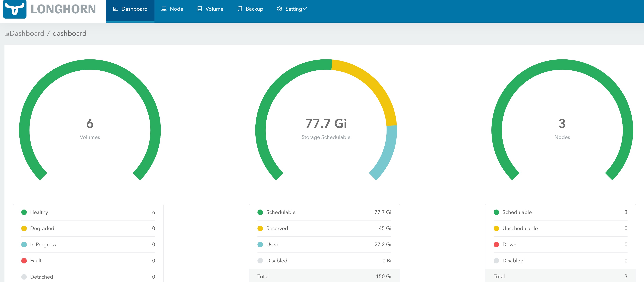Screen dimensions: 644x282
Task: Click the Setting dropdown chevron arrow
Action: tap(304, 9)
